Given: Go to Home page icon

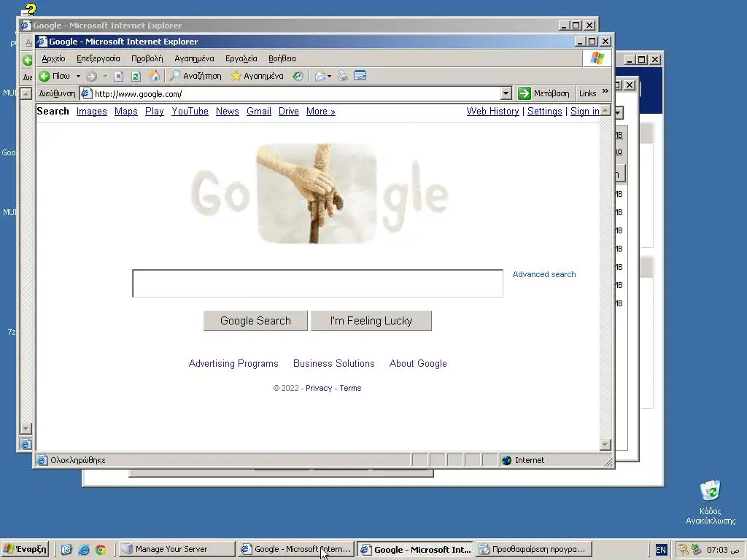Looking at the screenshot, I should click(x=154, y=76).
